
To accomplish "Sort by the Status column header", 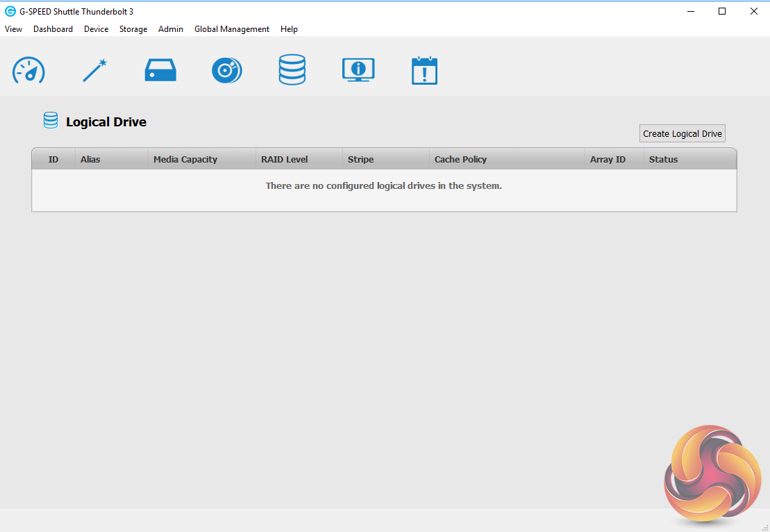I will point(690,159).
